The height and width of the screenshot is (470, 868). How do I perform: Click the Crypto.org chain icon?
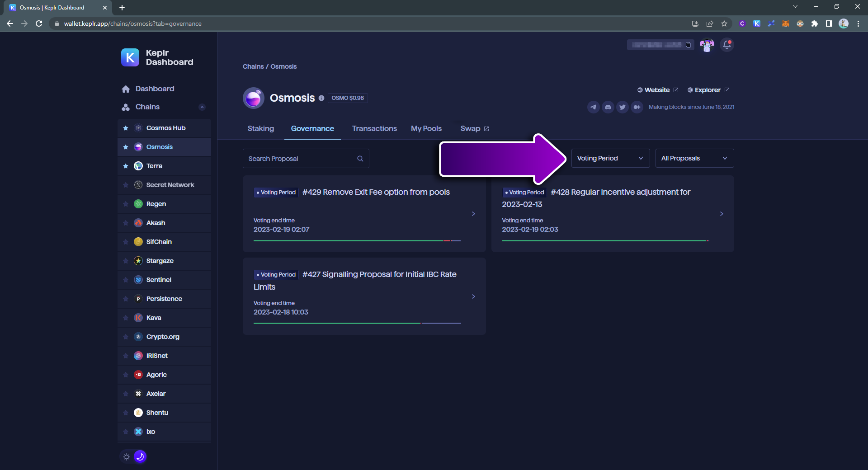pyautogui.click(x=138, y=337)
